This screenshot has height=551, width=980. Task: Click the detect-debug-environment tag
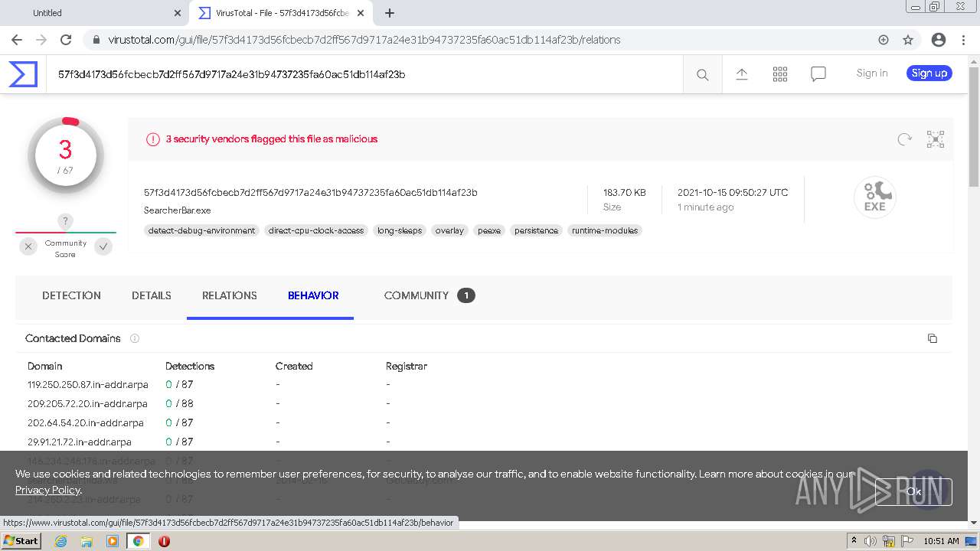[201, 230]
